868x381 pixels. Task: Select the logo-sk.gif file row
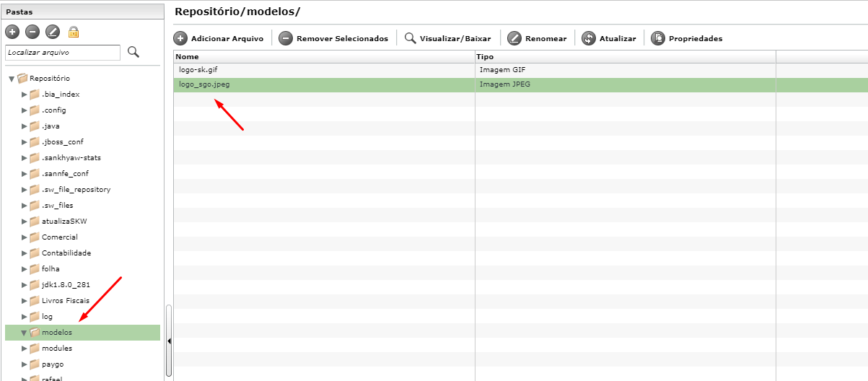[521, 70]
